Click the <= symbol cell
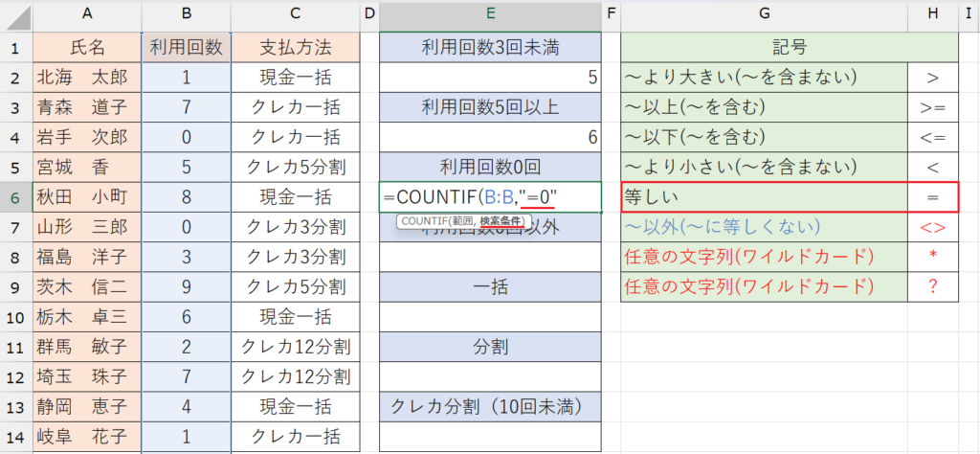Image resolution: width=980 pixels, height=454 pixels. tap(933, 138)
